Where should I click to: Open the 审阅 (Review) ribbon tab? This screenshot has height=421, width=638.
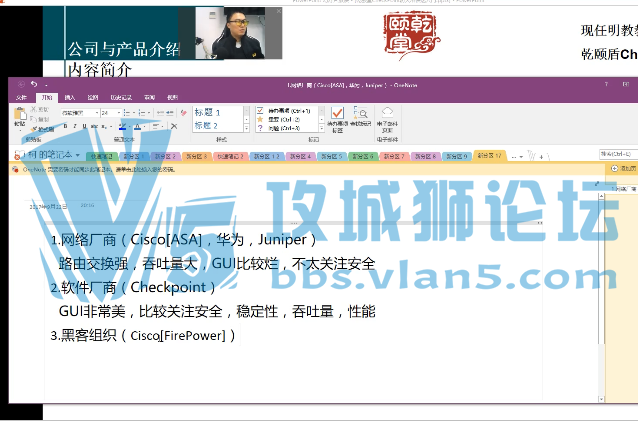tap(150, 97)
